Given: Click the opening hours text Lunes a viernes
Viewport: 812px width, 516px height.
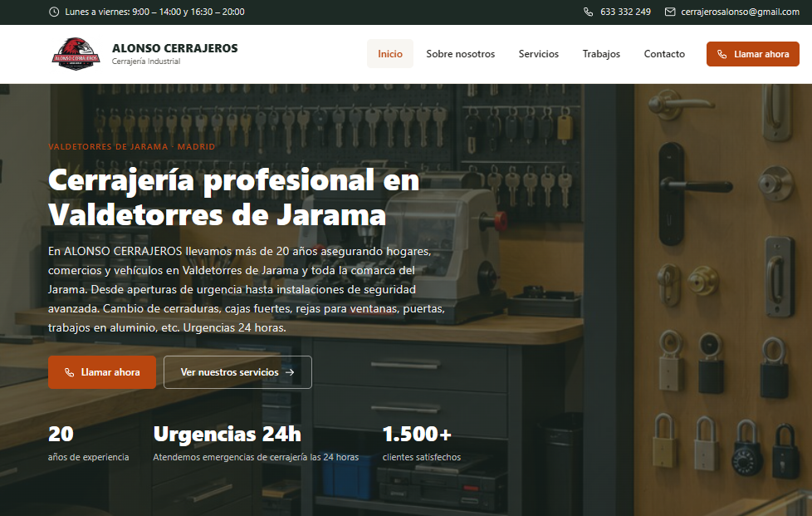Looking at the screenshot, I should (x=154, y=12).
